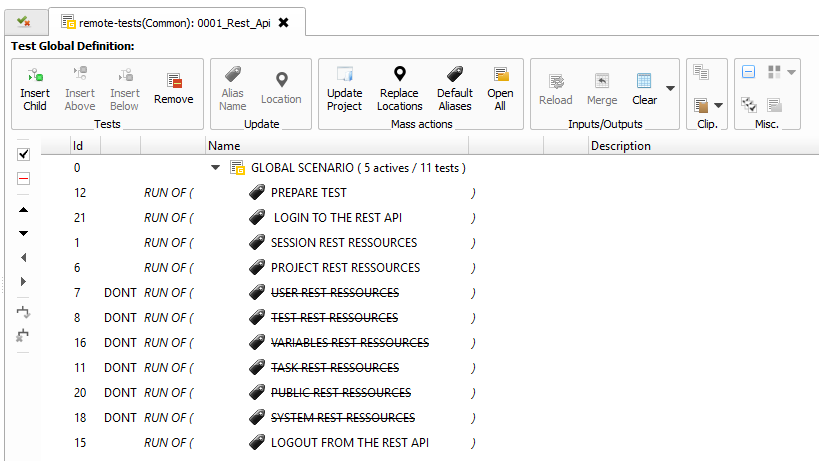Click Insert Below in Tests group

125,90
